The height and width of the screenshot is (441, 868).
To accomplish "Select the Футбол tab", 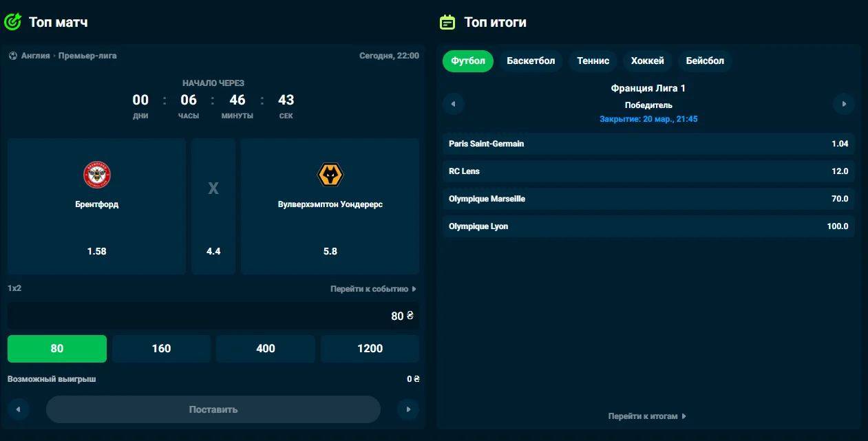I will tap(468, 61).
